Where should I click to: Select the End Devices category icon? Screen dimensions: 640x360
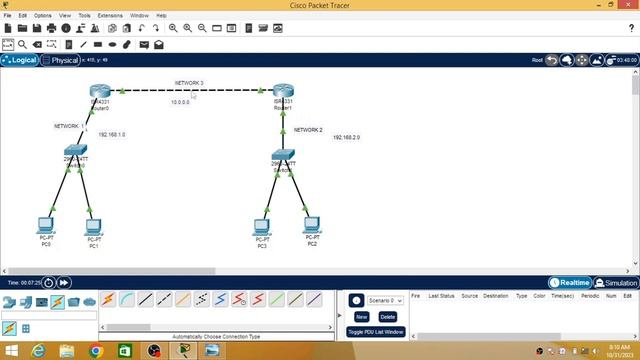26,302
